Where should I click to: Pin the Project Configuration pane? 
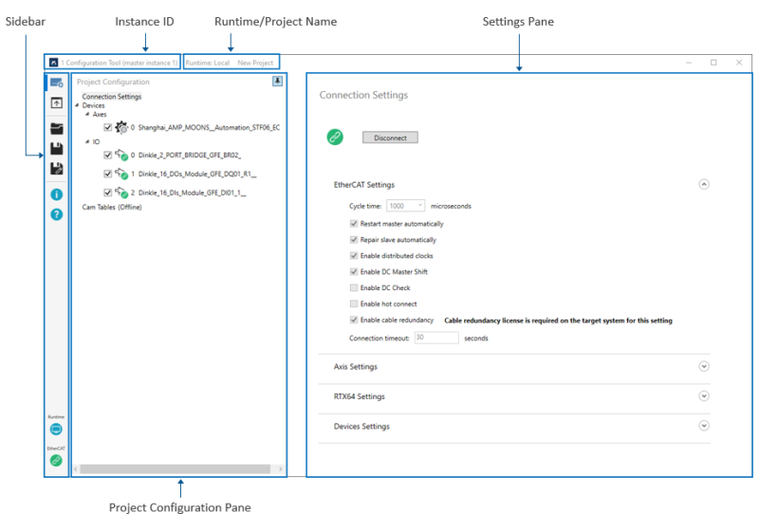277,82
